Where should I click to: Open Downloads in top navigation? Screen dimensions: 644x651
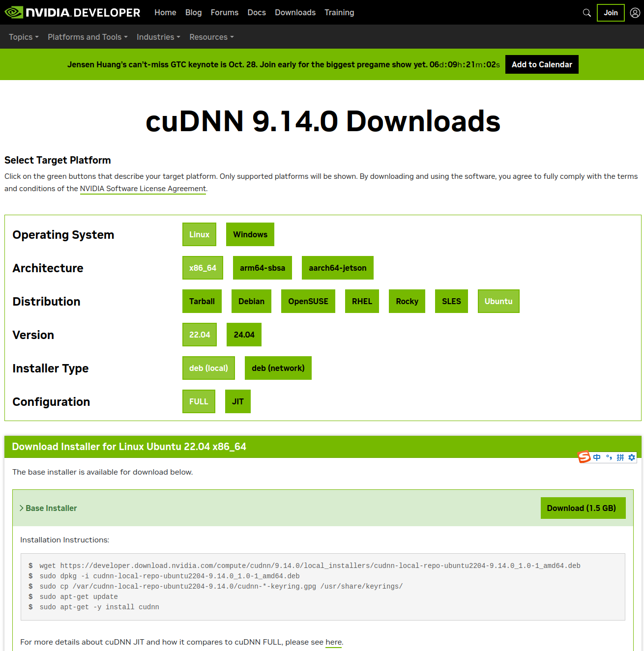click(295, 12)
